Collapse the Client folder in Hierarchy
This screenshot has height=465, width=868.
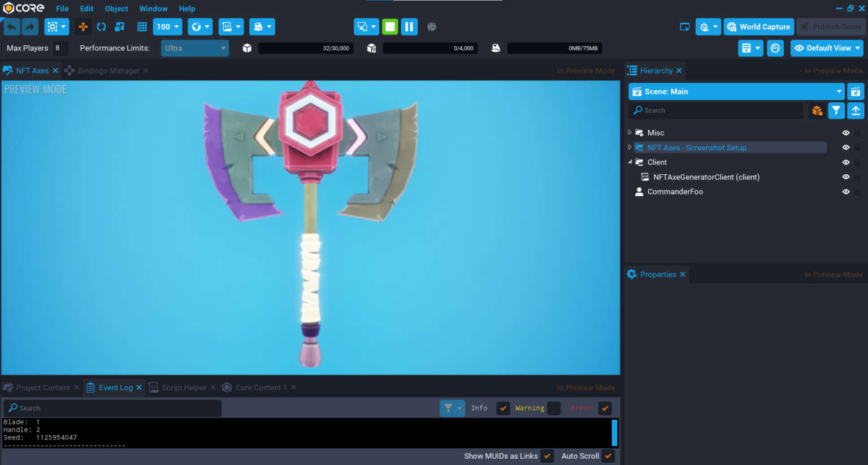(x=630, y=162)
